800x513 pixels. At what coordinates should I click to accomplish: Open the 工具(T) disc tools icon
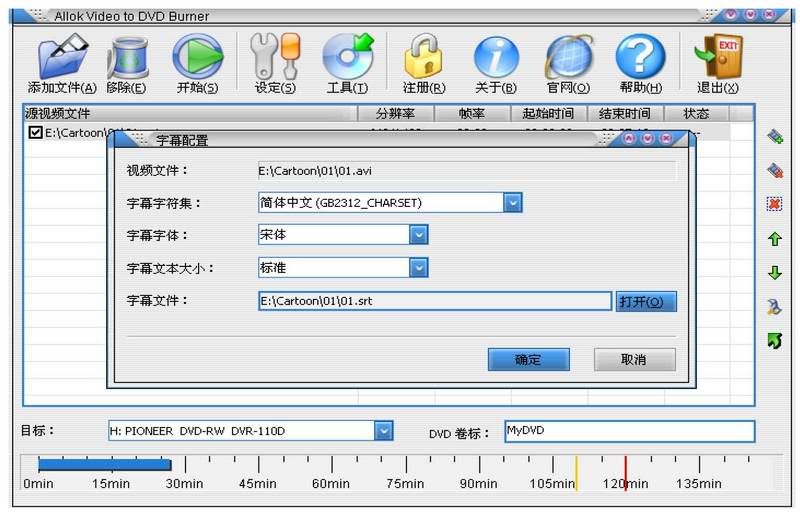pyautogui.click(x=347, y=62)
